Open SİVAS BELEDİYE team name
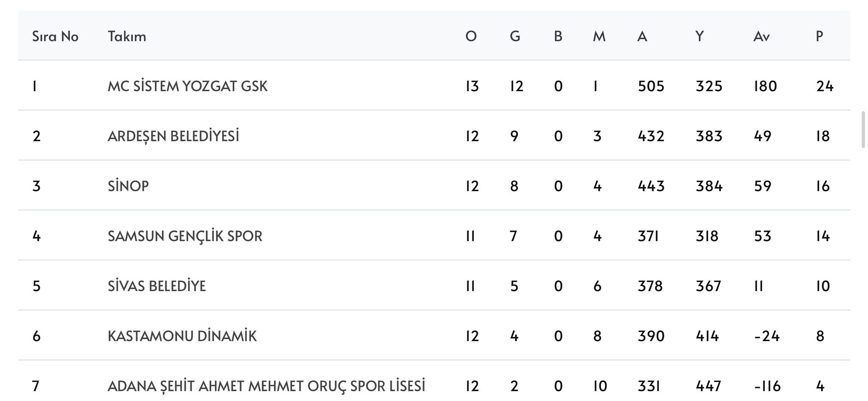868x401 pixels. tap(156, 286)
